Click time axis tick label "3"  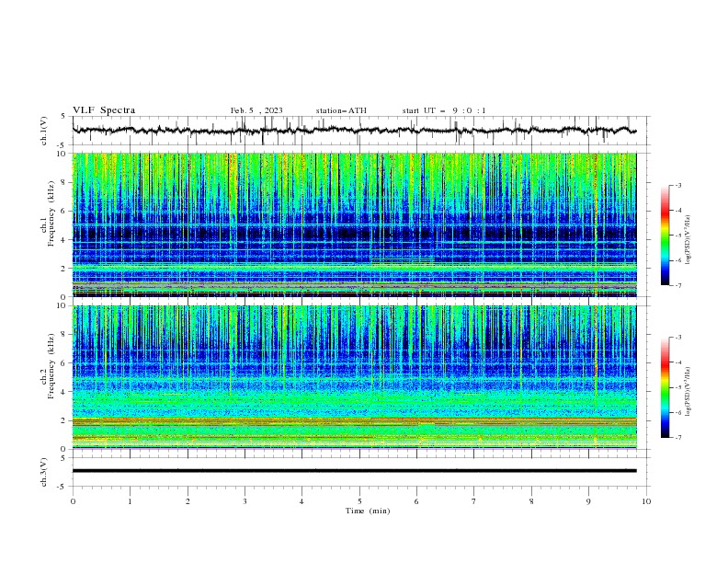coord(245,501)
